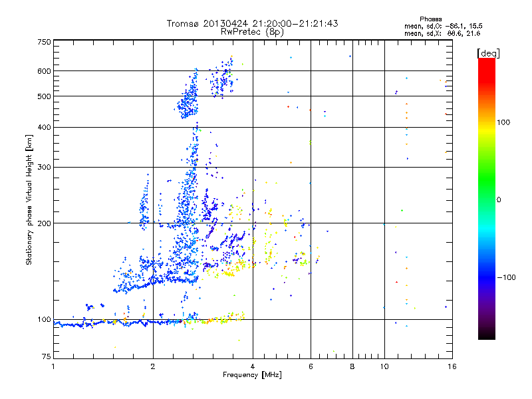The image size is (532, 399).
Task: Click the colorbar tick label "0"
Action: (x=499, y=199)
